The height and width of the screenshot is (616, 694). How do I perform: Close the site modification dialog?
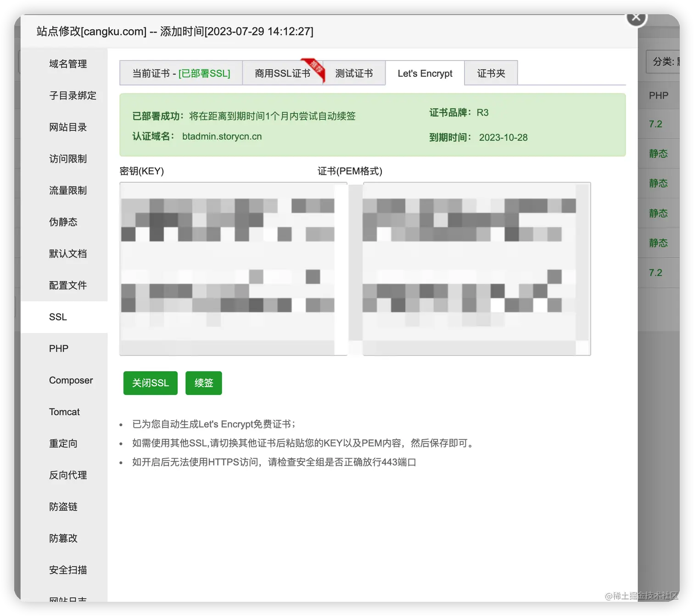pos(636,18)
